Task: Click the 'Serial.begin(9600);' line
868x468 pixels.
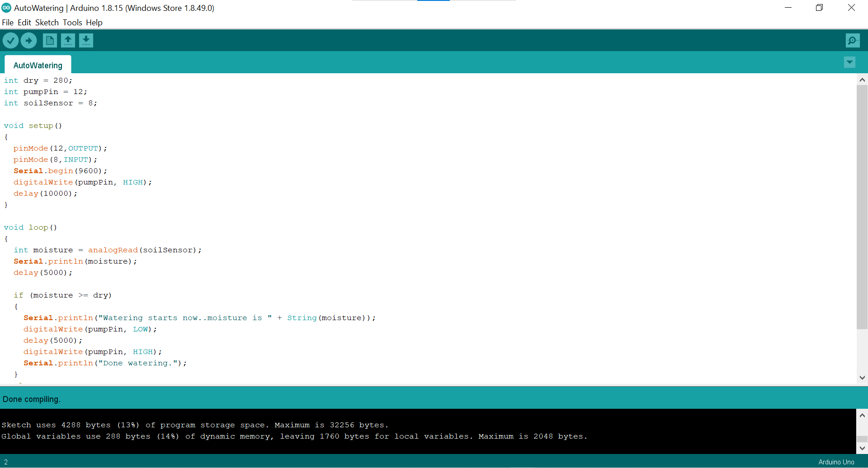Action: click(60, 171)
